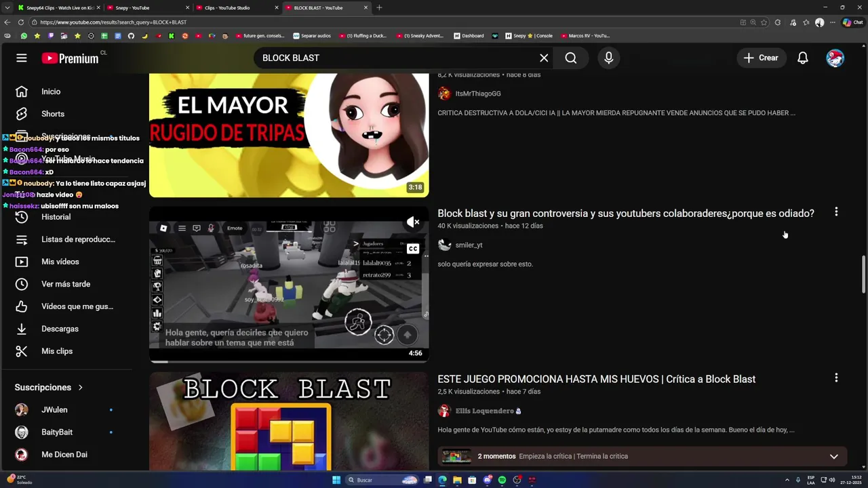Open Spotify from the taskbar
Viewport: 868px width, 488px height.
tap(502, 480)
